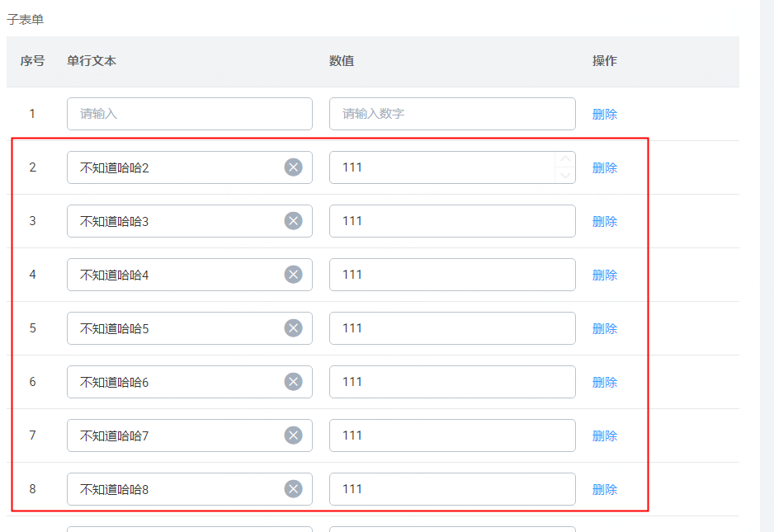Decrease row 2 number with down arrow

point(565,175)
